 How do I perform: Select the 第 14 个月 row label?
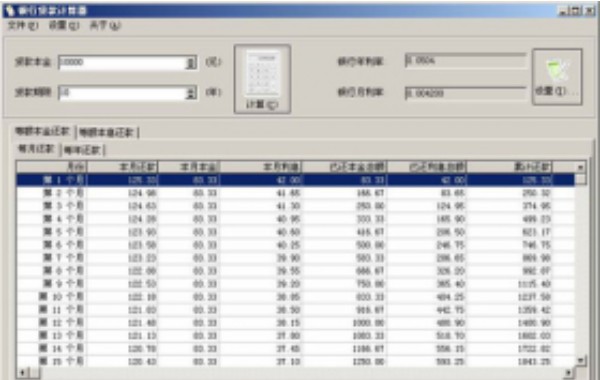click(62, 349)
